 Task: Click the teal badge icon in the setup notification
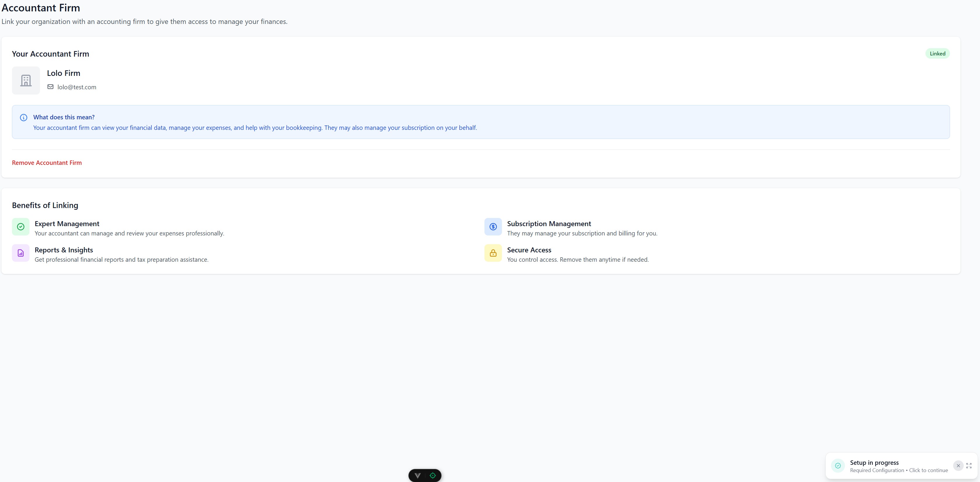[x=838, y=466]
